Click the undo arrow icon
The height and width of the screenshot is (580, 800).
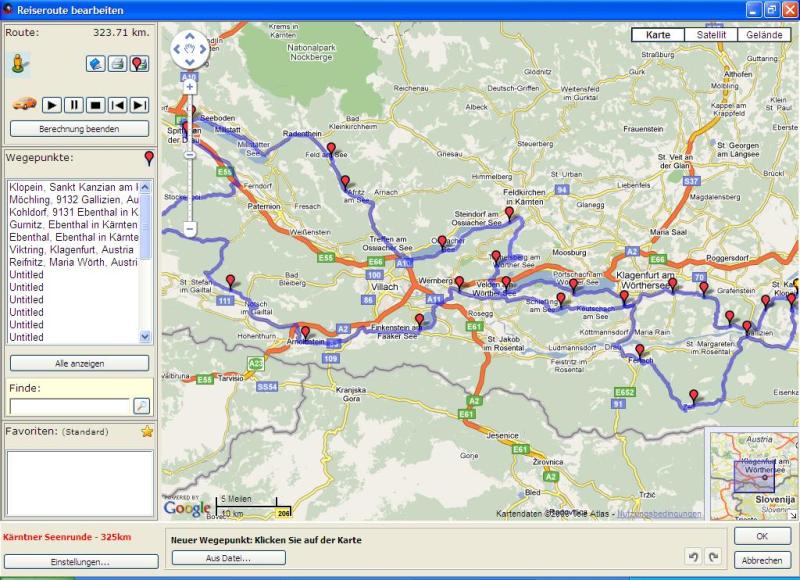(x=692, y=556)
